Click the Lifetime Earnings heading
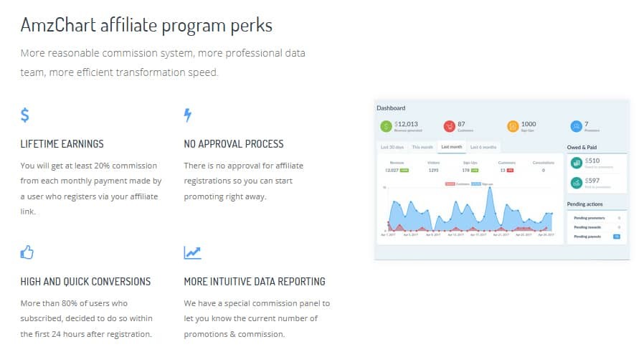The height and width of the screenshot is (357, 644). [x=62, y=144]
